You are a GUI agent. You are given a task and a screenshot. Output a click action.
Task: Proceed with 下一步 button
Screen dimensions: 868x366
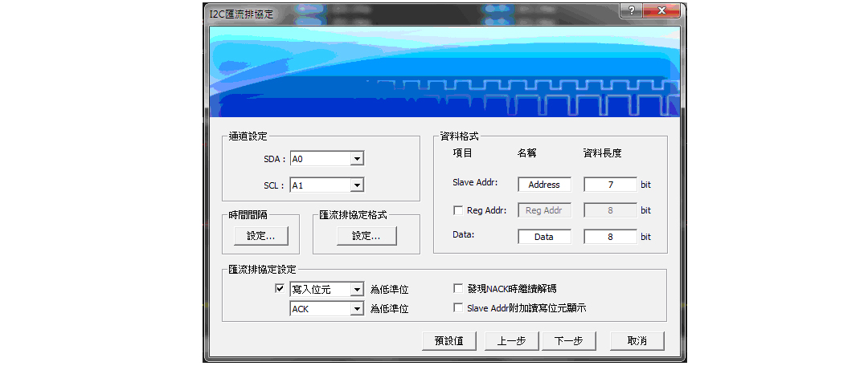(568, 340)
